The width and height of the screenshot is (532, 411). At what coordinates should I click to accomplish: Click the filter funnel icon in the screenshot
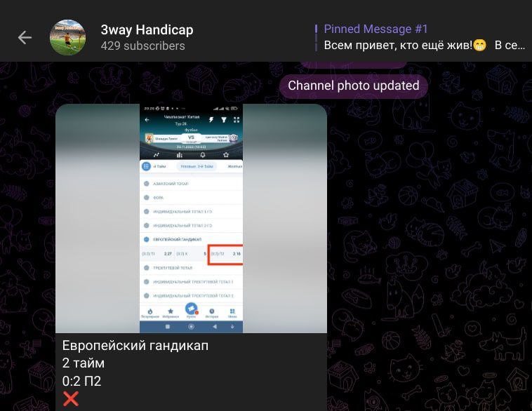click(x=224, y=119)
